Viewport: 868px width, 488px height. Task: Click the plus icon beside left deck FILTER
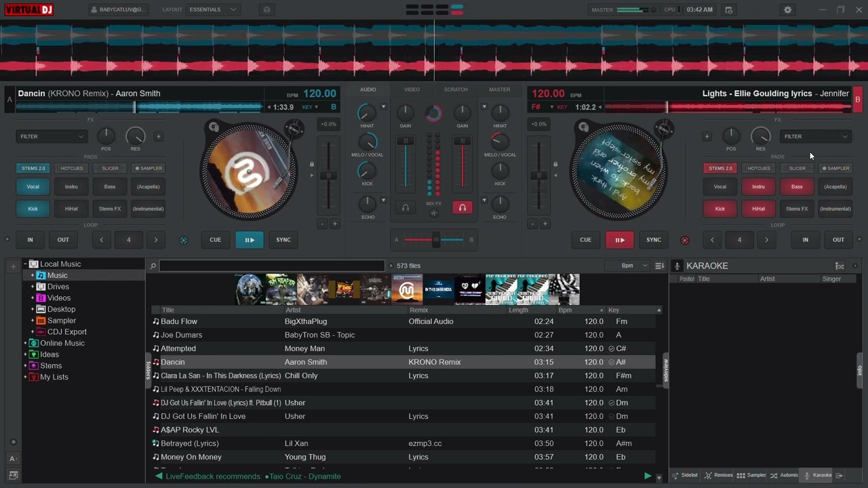point(158,136)
